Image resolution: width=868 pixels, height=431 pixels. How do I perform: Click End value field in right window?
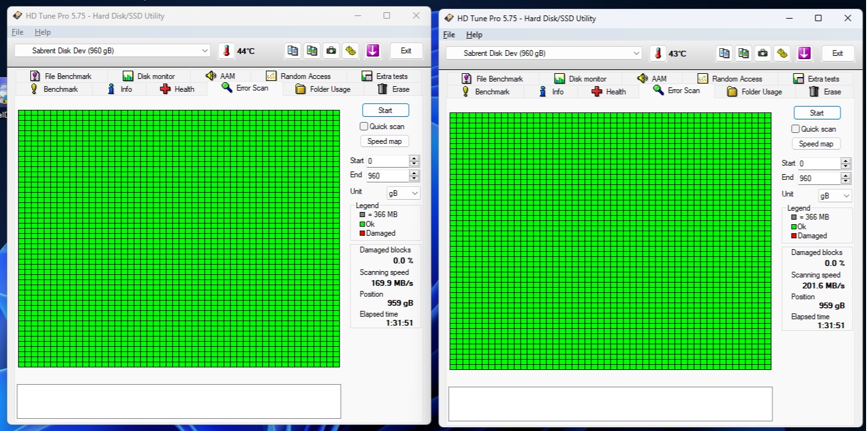tap(819, 179)
